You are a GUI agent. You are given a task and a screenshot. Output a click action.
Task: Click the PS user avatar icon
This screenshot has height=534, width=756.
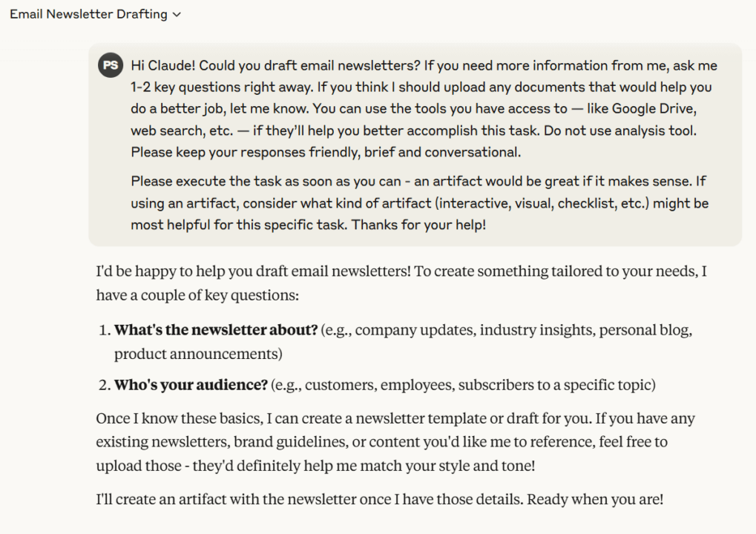point(111,65)
